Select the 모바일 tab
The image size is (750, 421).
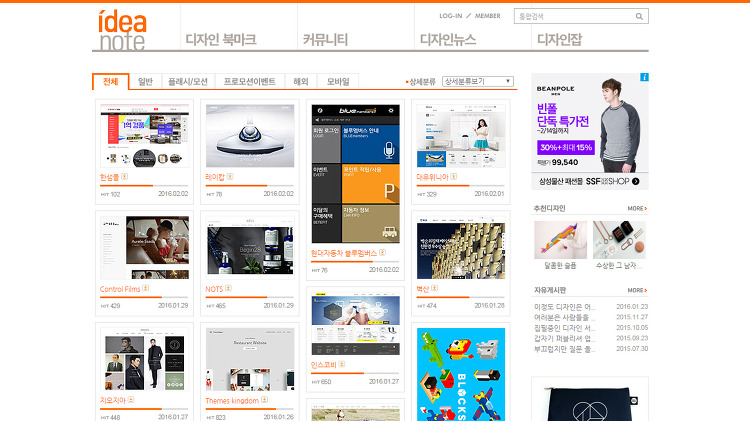[x=338, y=81]
